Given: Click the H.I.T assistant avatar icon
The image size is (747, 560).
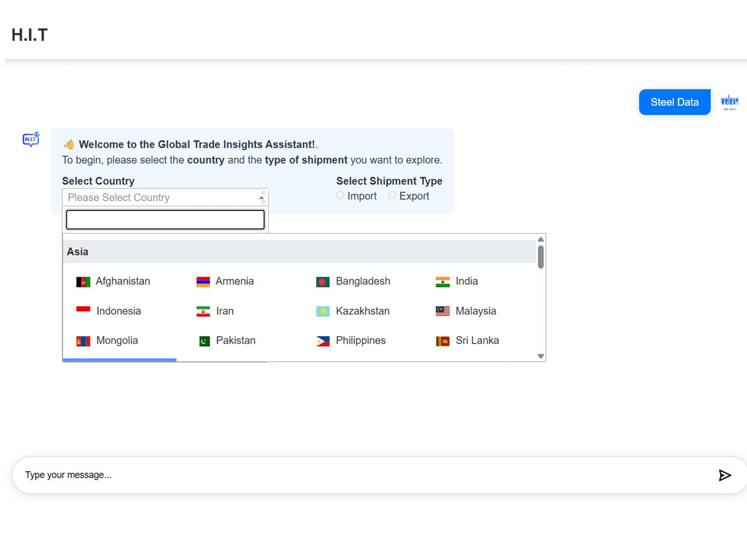Looking at the screenshot, I should [31, 139].
